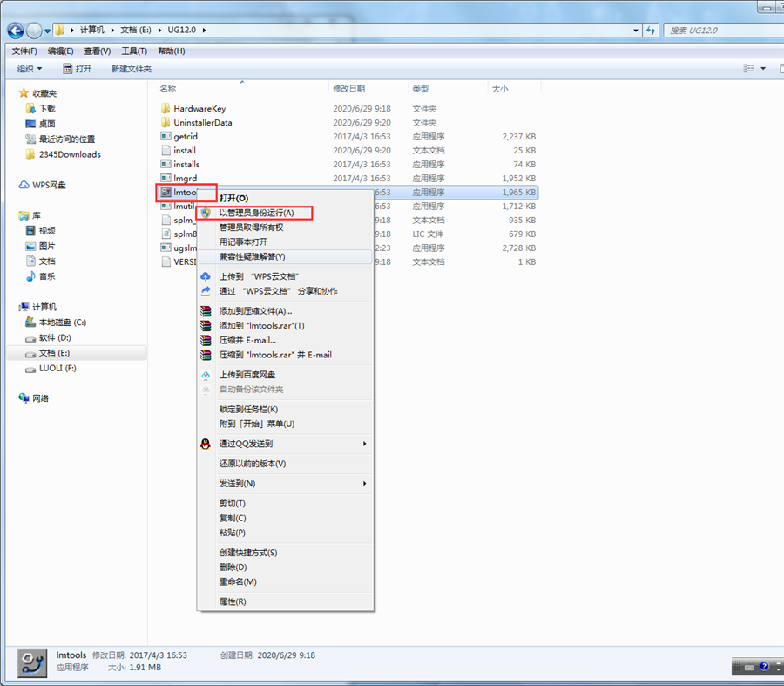Open the 工具(T) menu
Screen dimensions: 784x686
[x=134, y=51]
